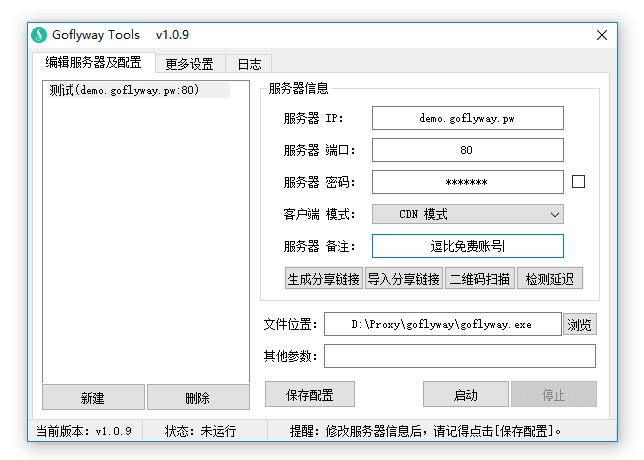Toggle the show password checkbox
The width and height of the screenshot is (644, 460).
(x=578, y=182)
